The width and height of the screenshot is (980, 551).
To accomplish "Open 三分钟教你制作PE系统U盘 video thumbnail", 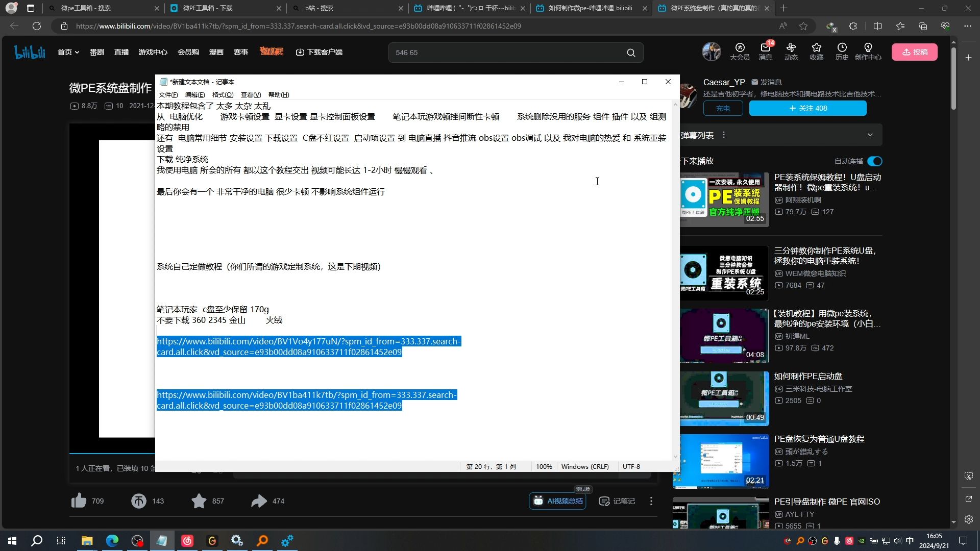I will pos(725,272).
